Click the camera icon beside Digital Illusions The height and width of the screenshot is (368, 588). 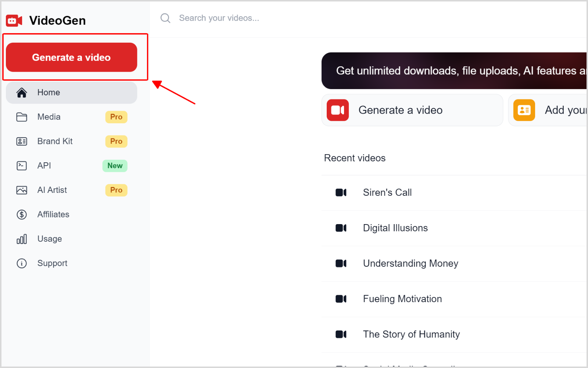(x=341, y=228)
